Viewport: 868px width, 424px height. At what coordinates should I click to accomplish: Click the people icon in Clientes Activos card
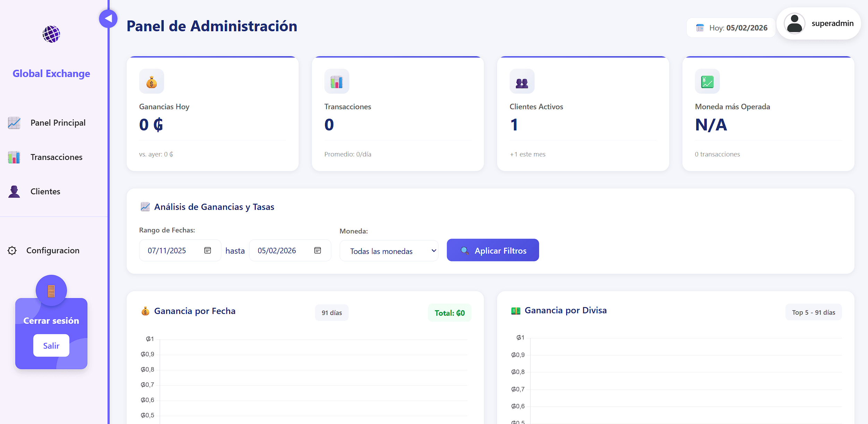522,82
